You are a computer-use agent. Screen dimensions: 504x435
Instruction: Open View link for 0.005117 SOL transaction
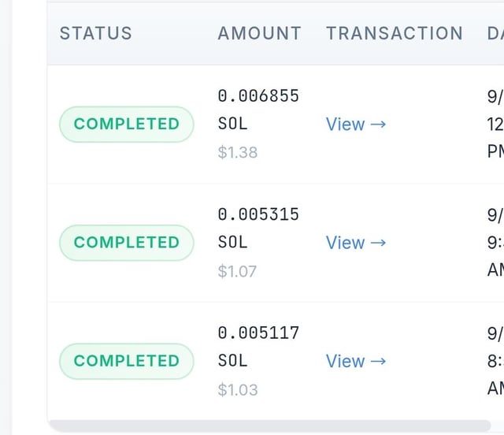pyautogui.click(x=356, y=361)
